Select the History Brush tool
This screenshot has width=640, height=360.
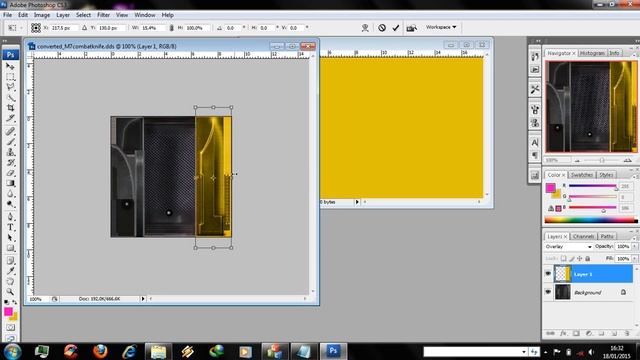[11, 162]
